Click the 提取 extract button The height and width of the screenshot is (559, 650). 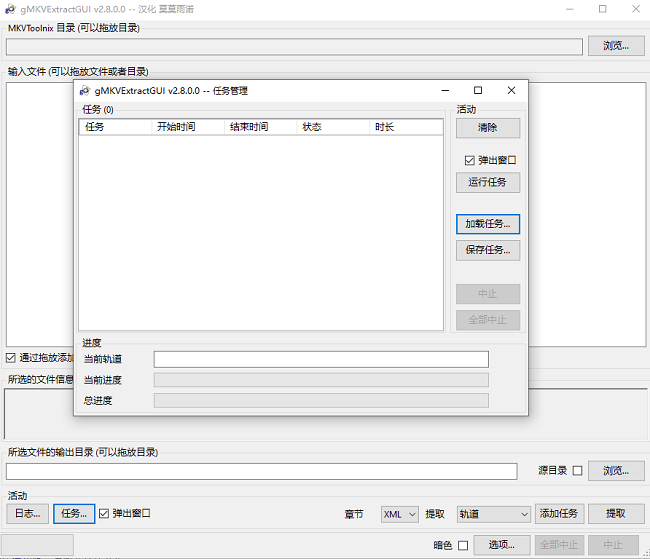pyautogui.click(x=616, y=514)
